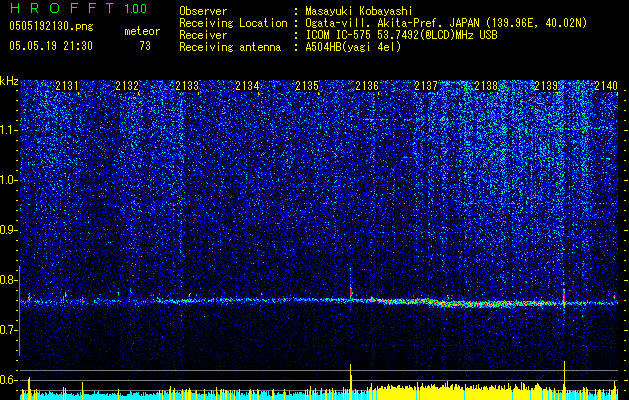
Task: Click the date stamp 05.05.19 21:30
Action: (x=51, y=46)
